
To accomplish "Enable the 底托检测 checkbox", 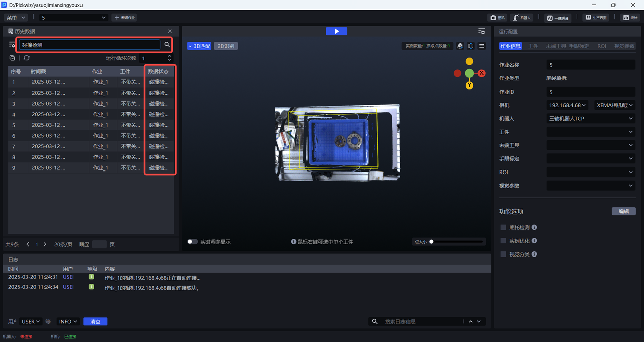I will tap(503, 227).
